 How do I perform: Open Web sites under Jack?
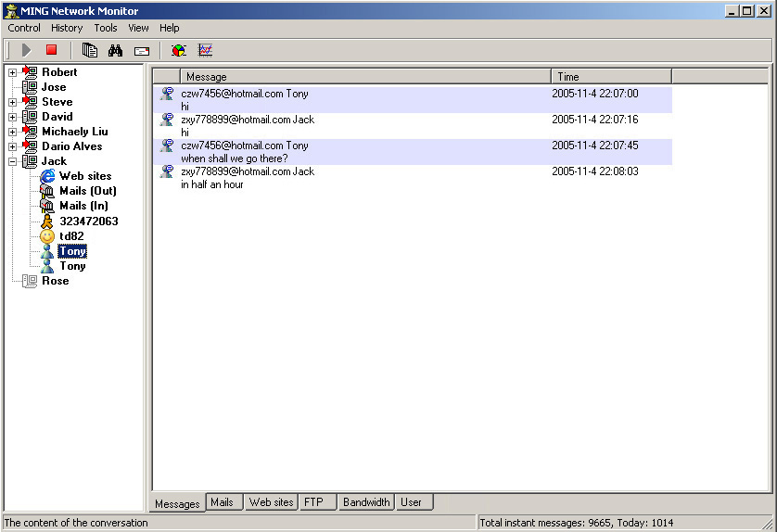pos(84,176)
